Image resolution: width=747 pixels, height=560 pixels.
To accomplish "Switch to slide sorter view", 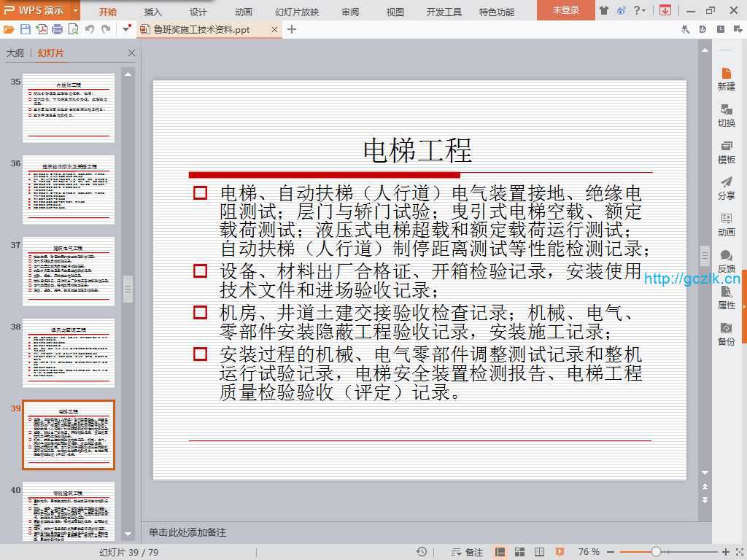I will (x=520, y=552).
